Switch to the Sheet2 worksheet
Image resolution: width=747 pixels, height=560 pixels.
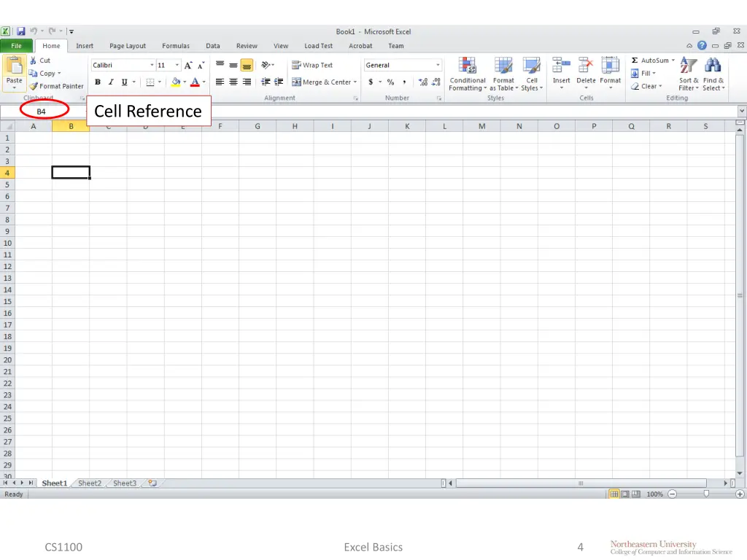pyautogui.click(x=90, y=483)
